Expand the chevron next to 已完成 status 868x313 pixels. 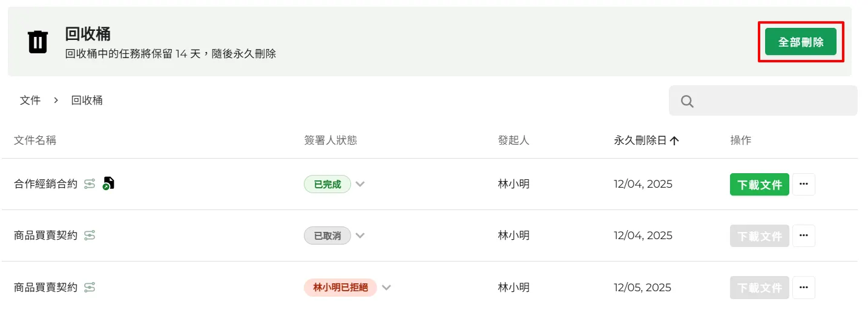(x=360, y=184)
